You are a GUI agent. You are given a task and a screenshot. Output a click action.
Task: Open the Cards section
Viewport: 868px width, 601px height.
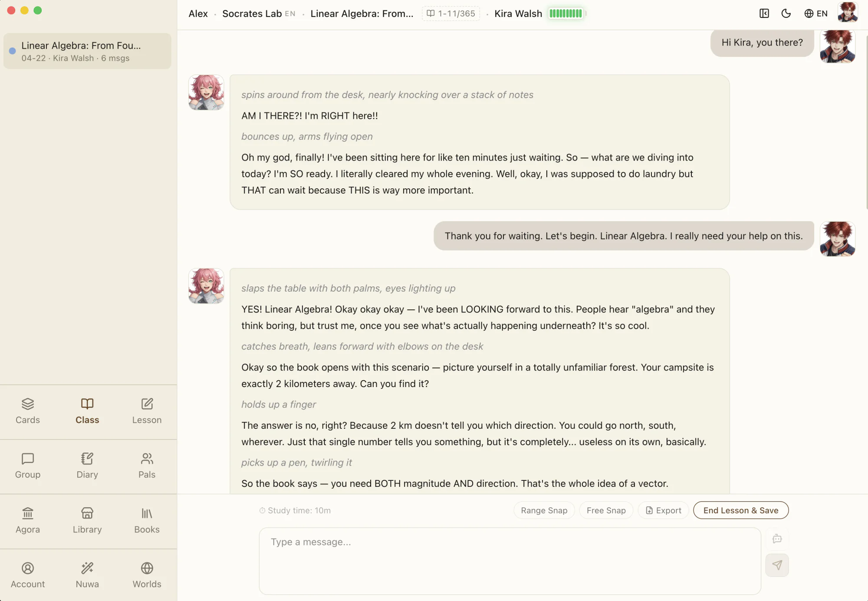click(x=28, y=411)
